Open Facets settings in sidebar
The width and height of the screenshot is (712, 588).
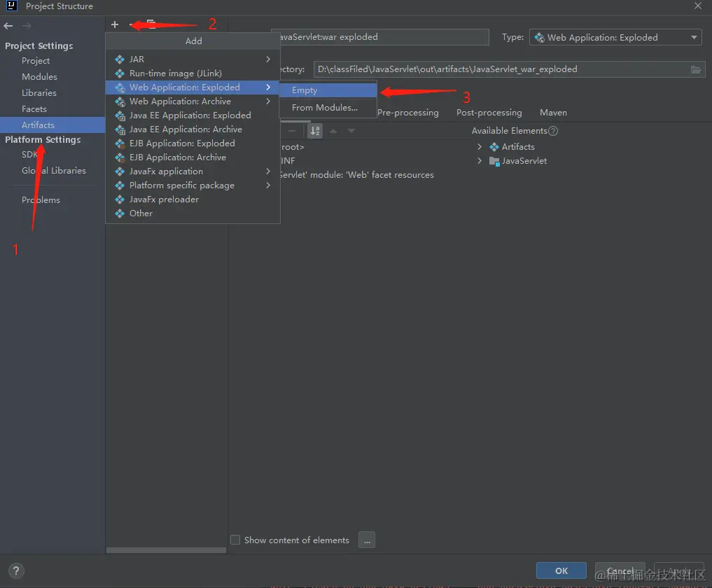(x=34, y=109)
